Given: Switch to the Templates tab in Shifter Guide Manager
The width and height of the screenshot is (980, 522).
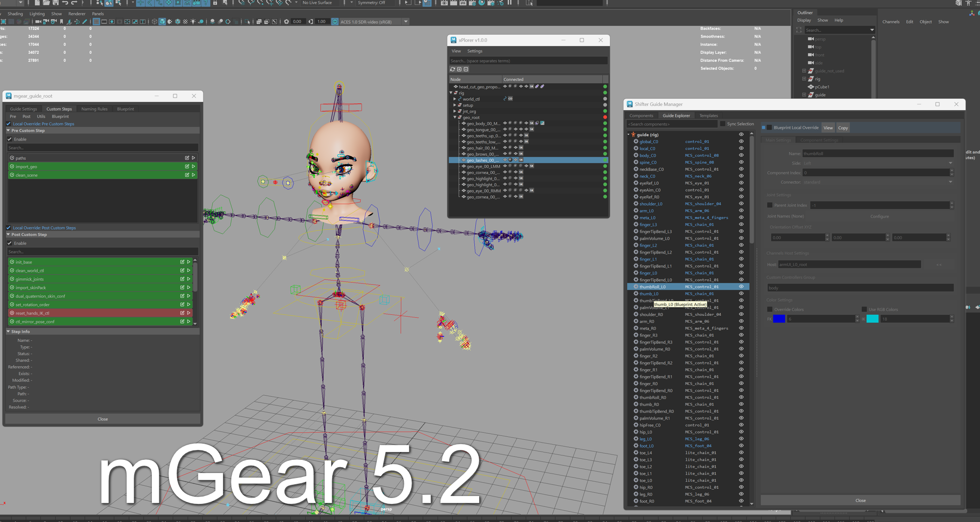Looking at the screenshot, I should click(x=709, y=115).
